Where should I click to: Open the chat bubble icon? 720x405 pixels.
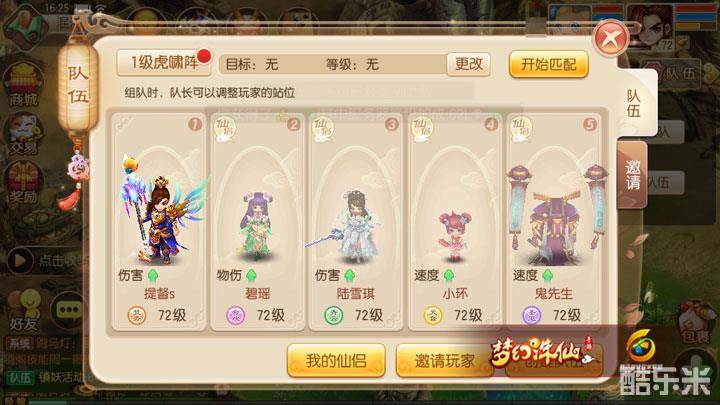point(69,311)
